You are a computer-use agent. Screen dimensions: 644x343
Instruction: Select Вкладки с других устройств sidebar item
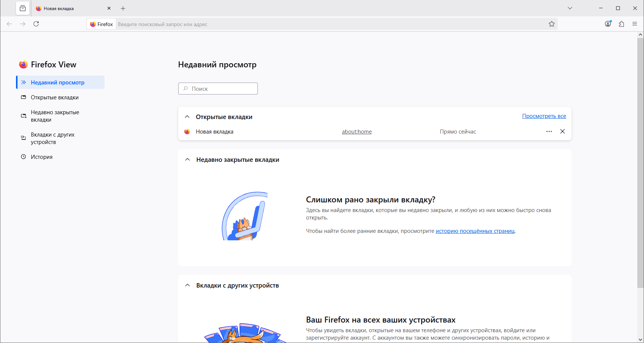pyautogui.click(x=52, y=138)
